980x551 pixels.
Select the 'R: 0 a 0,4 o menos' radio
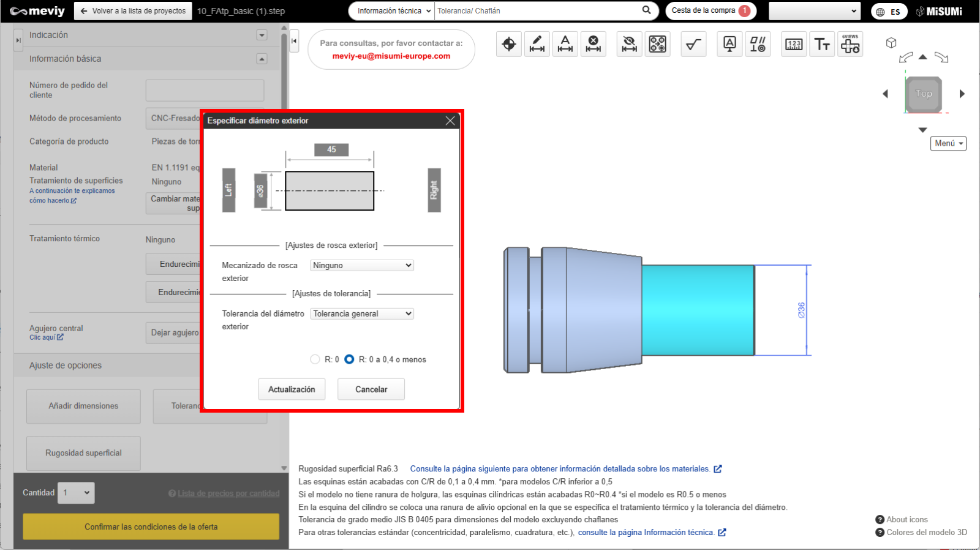tap(349, 359)
